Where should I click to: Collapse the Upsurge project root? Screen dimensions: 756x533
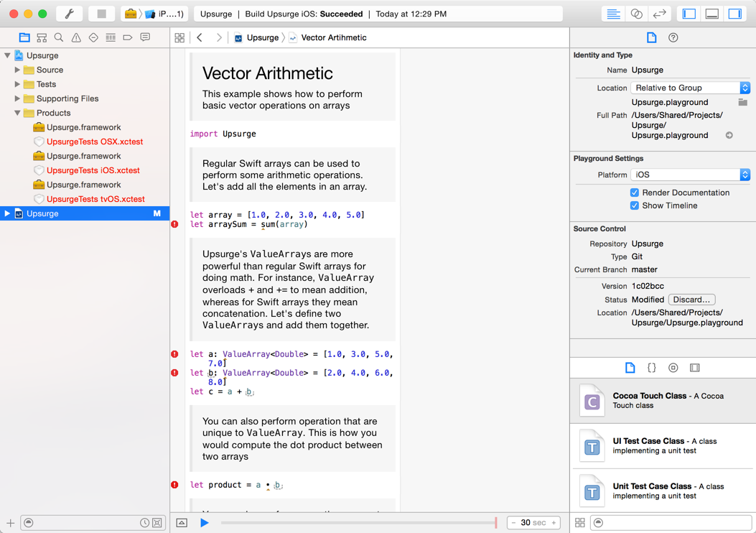[7, 55]
